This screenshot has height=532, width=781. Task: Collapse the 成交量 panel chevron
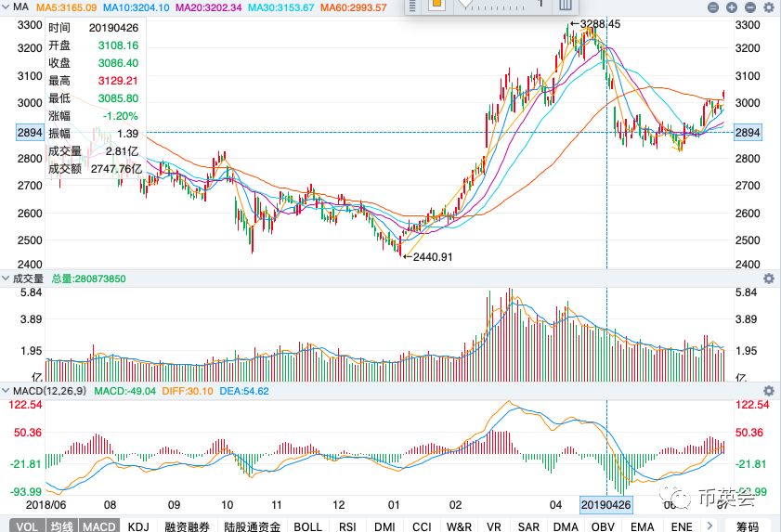click(6, 279)
